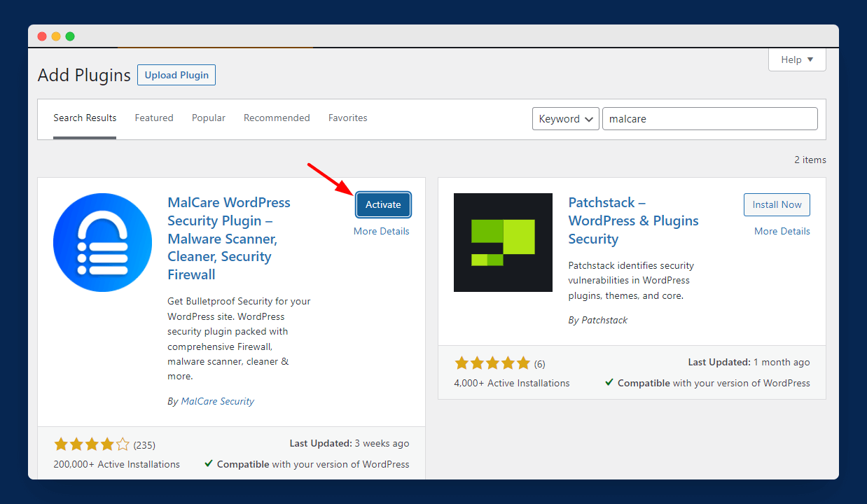Click the MalCare star rating
867x504 pixels.
tap(92, 444)
